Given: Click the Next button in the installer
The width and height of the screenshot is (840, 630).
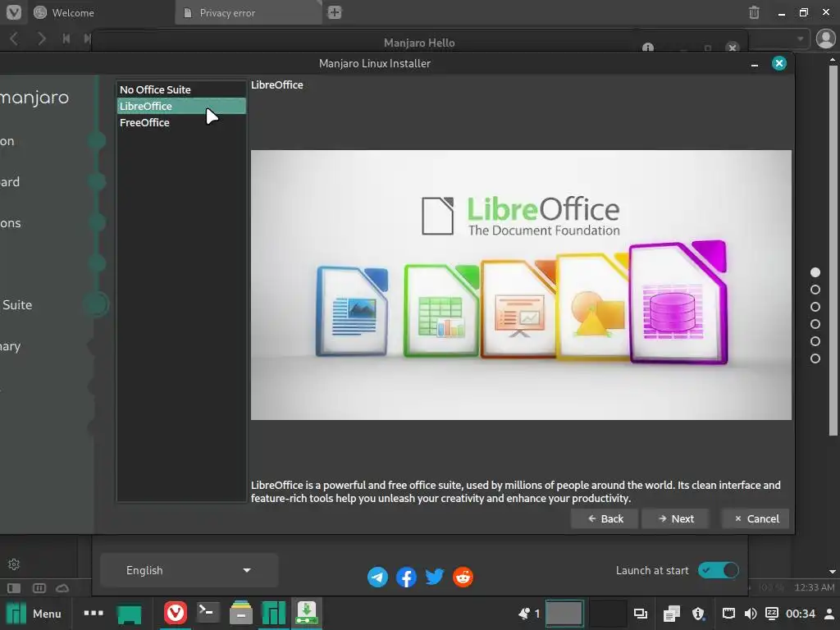Looking at the screenshot, I should point(675,518).
